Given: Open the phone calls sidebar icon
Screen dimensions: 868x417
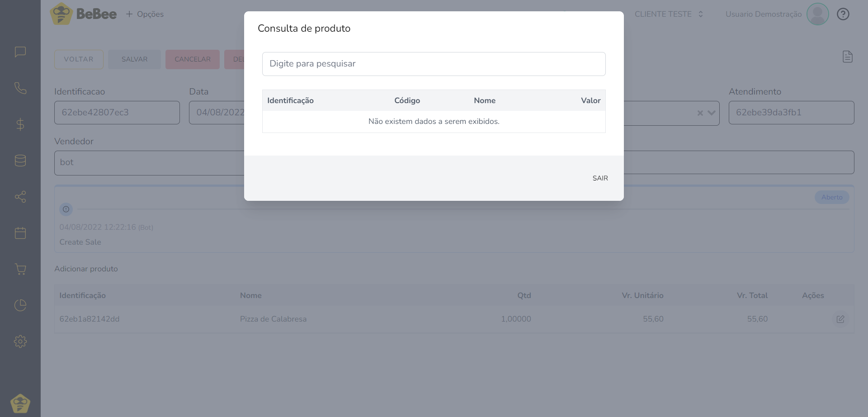Looking at the screenshot, I should pyautogui.click(x=20, y=88).
